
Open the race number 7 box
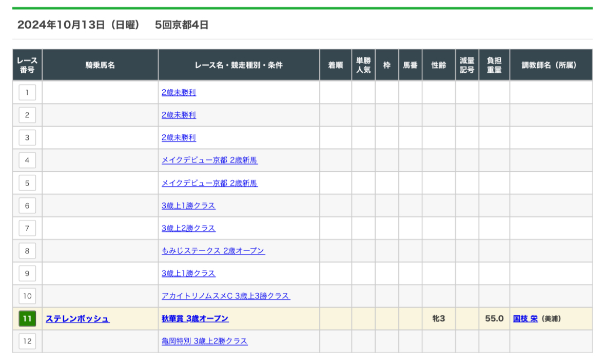tap(27, 228)
